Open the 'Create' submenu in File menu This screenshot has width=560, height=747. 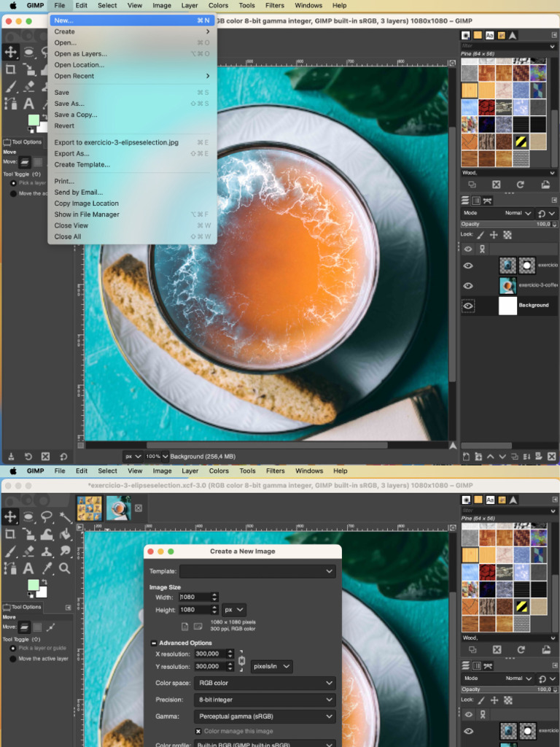pyautogui.click(x=133, y=31)
